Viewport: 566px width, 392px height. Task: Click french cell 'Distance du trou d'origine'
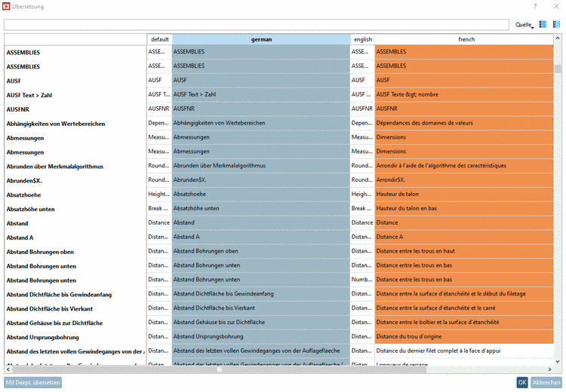(464, 336)
